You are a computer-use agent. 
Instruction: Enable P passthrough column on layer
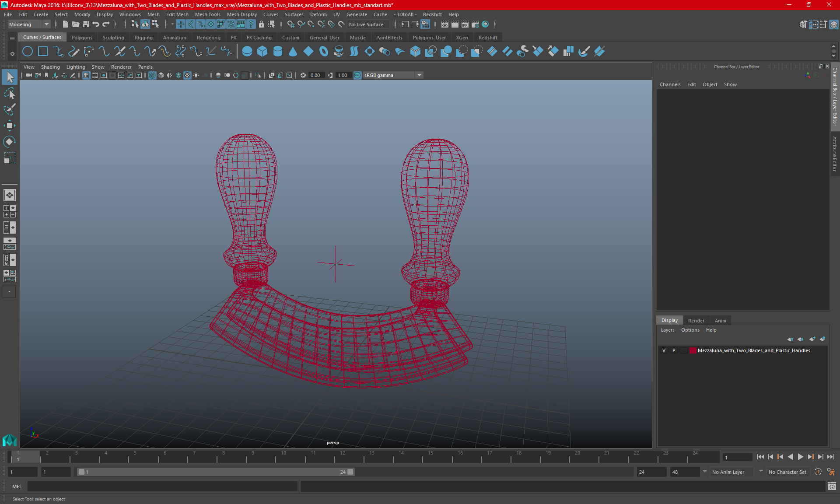(673, 350)
